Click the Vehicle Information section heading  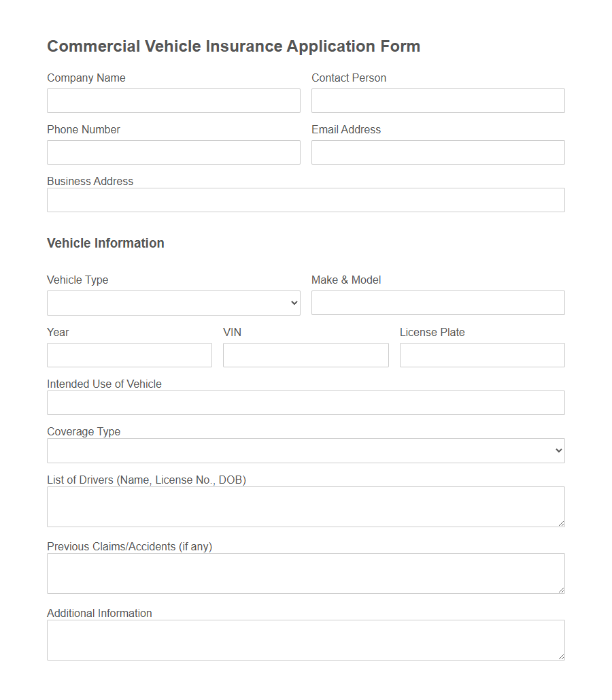105,243
